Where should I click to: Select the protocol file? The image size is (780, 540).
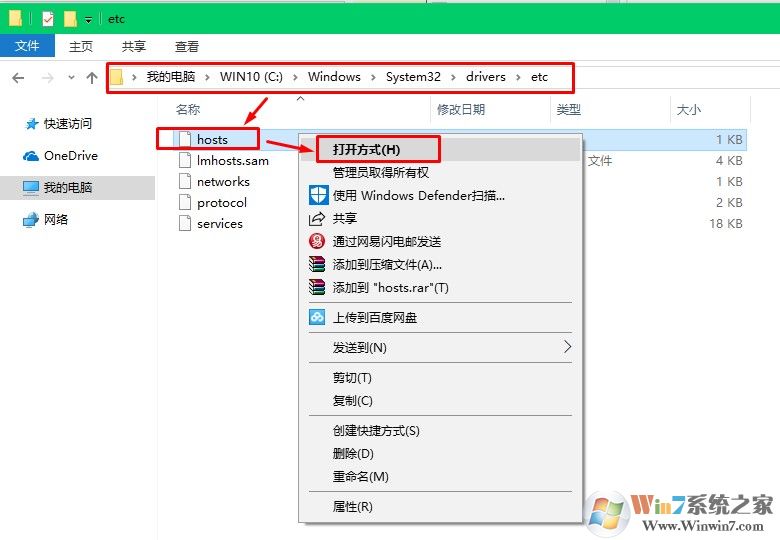click(222, 202)
